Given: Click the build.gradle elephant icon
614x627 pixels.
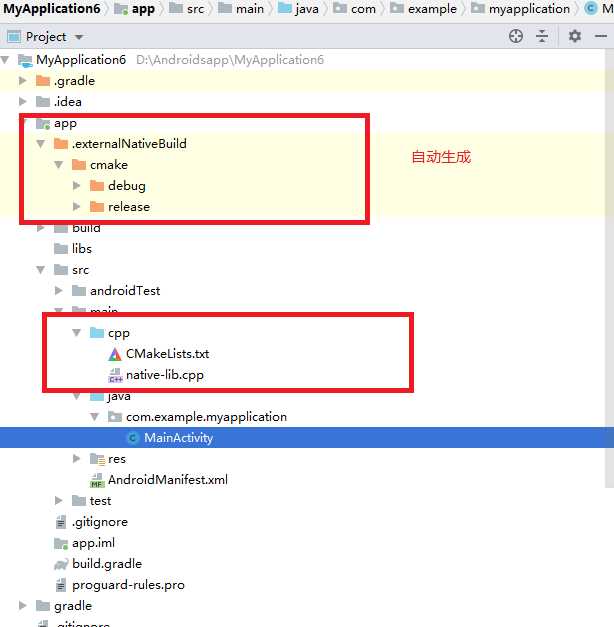Looking at the screenshot, I should (61, 564).
